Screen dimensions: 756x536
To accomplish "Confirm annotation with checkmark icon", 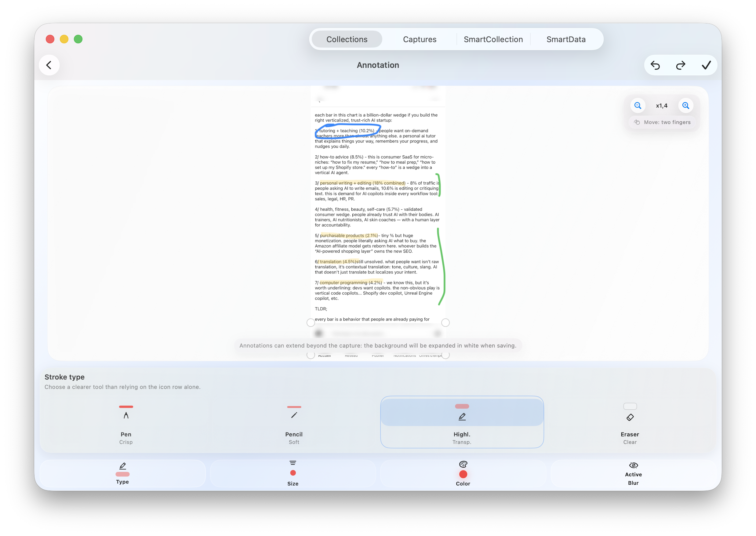I will point(706,65).
